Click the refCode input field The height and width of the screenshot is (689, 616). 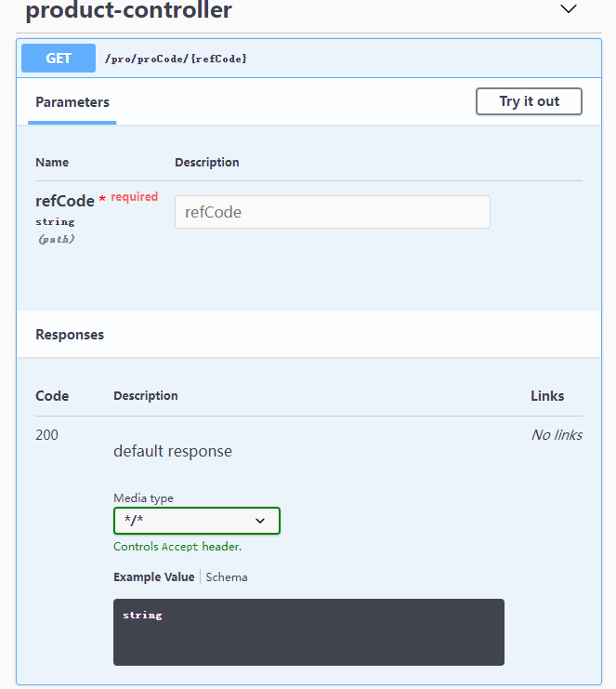click(x=332, y=212)
